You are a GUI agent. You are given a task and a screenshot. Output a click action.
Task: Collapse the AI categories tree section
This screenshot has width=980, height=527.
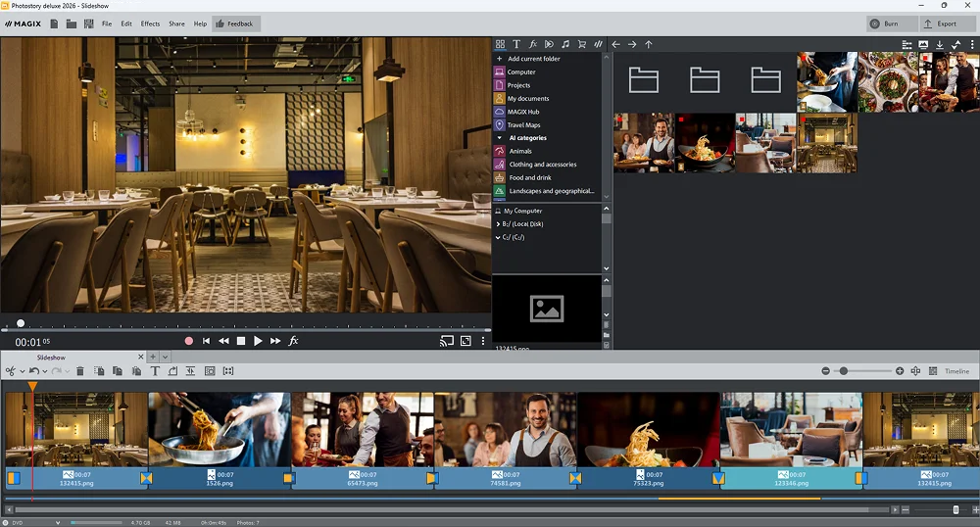click(500, 138)
